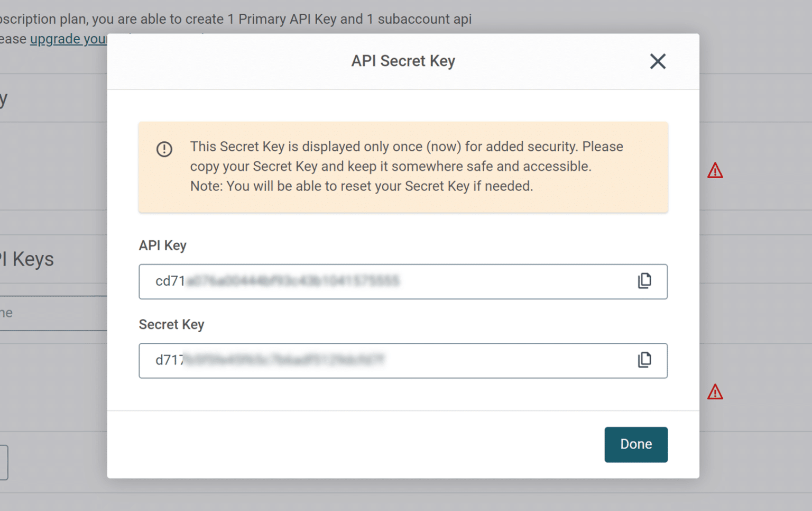Select the lower red warning triangle icon
The height and width of the screenshot is (511, 812).
click(715, 392)
